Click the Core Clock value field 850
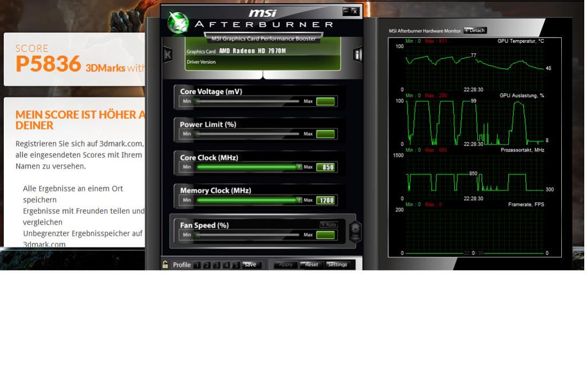588x383 pixels. point(325,167)
